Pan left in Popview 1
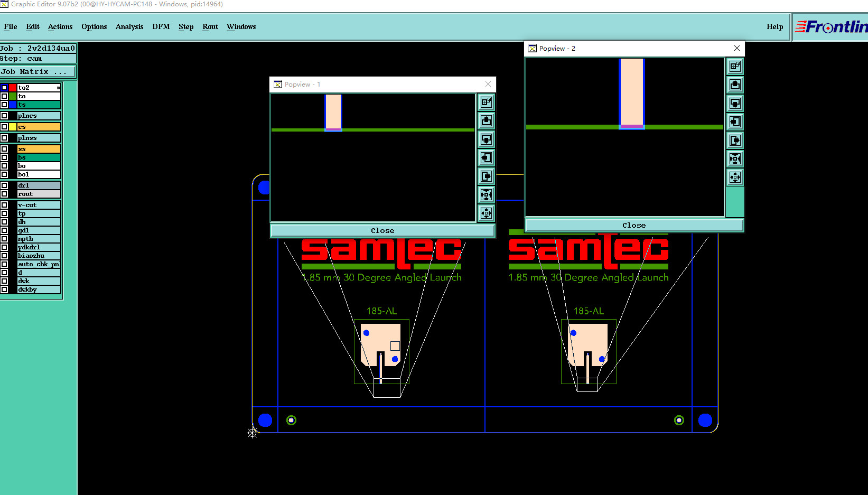The width and height of the screenshot is (868, 495). pyautogui.click(x=486, y=157)
